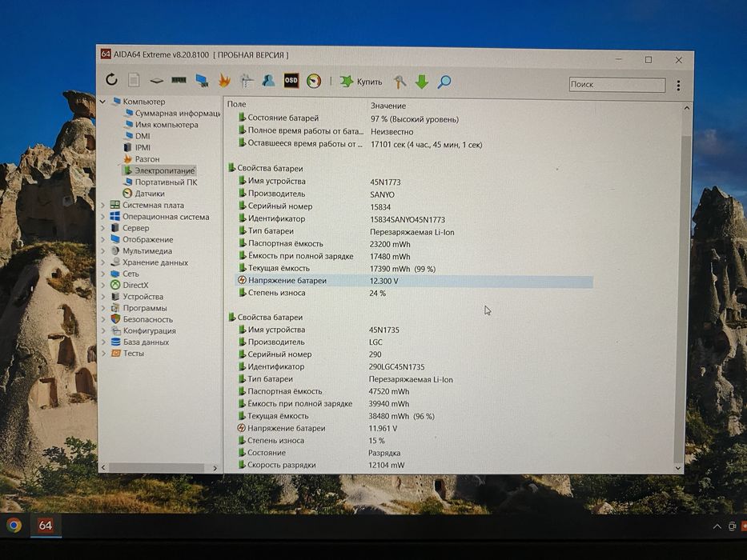Open the monitor diagnostics toolbar icon
747x560 pixels.
click(202, 81)
